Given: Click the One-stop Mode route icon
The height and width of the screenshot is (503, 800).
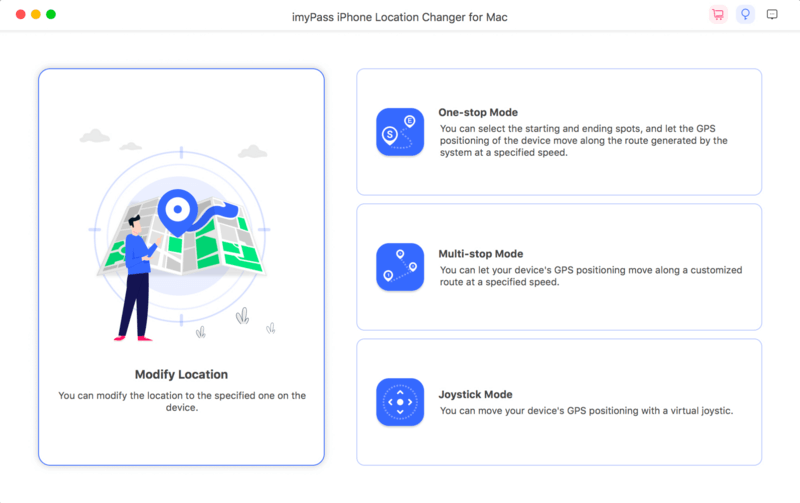Looking at the screenshot, I should 400,132.
